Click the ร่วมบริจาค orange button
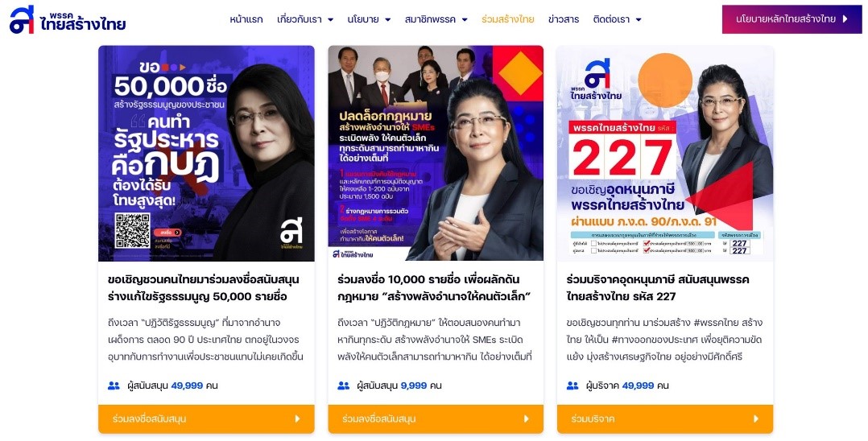 pos(665,418)
